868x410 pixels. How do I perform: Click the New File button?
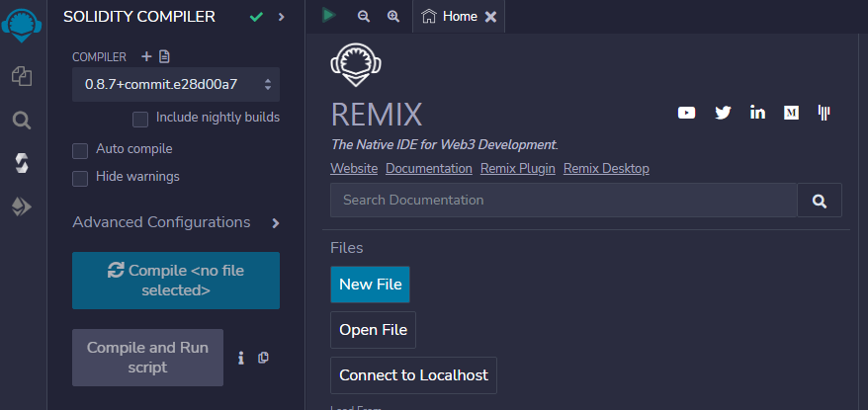click(x=371, y=285)
